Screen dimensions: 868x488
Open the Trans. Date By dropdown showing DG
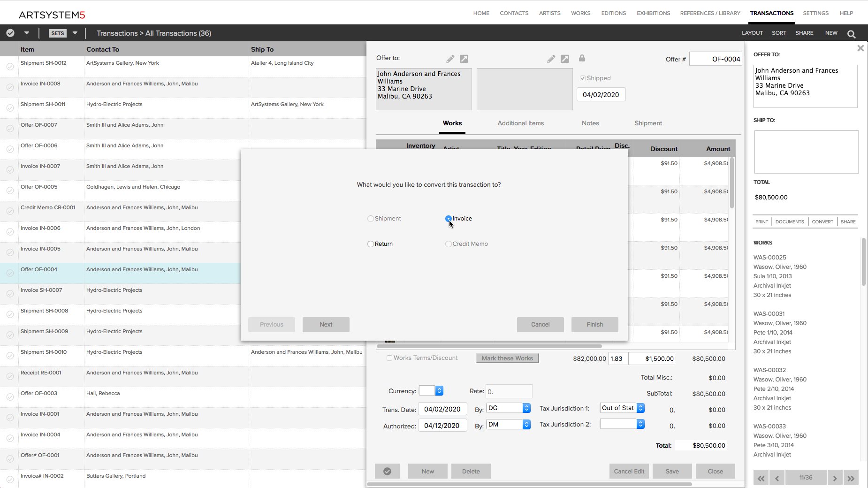coord(509,408)
